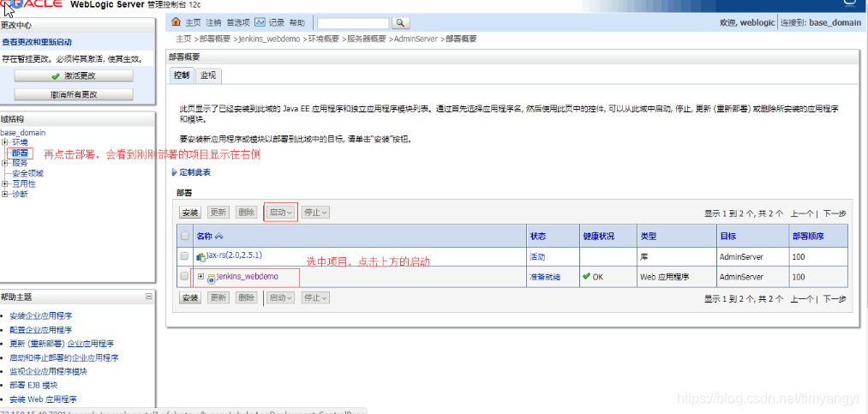Image resolution: width=868 pixels, height=414 pixels.
Task: Open the upper 停止 dropdown button
Action: click(315, 213)
